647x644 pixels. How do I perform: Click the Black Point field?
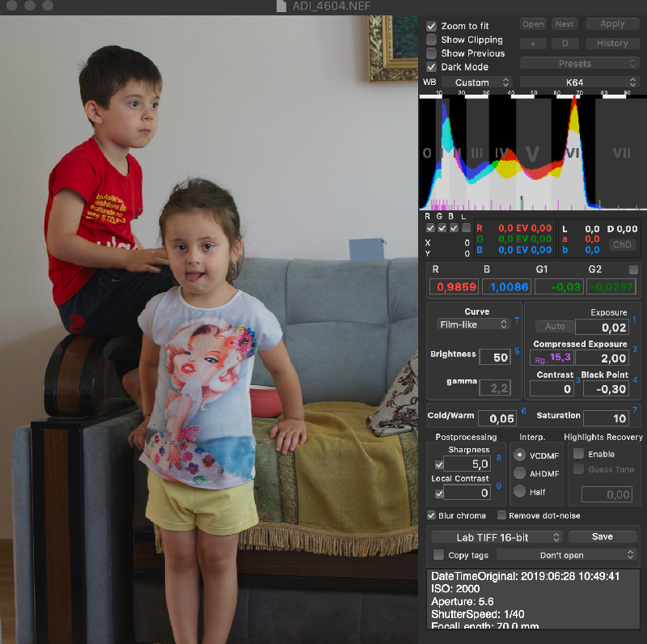point(606,388)
